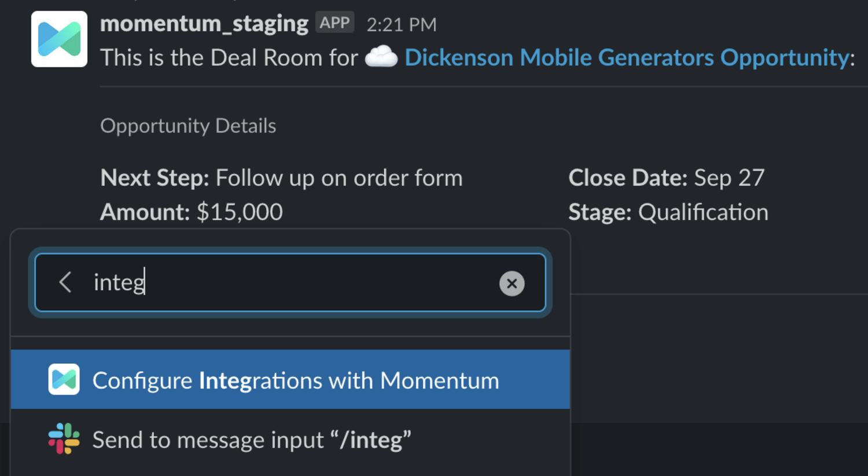Viewport: 868px width, 476px height.
Task: Click into the shortcut search field
Action: [x=318, y=283]
